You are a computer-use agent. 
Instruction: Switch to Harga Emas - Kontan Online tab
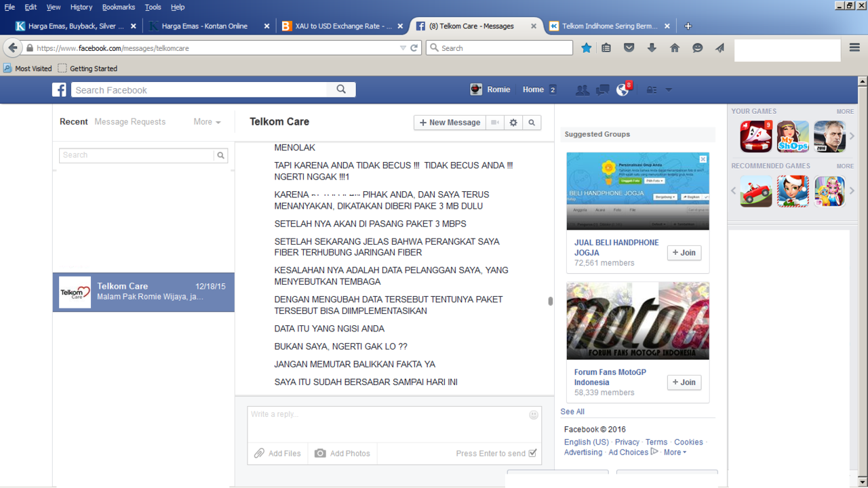coord(210,26)
